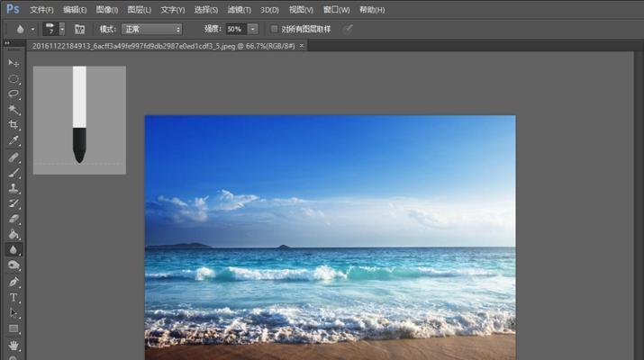Select the Type tool
Image resolution: width=644 pixels, height=360 pixels.
pos(14,298)
